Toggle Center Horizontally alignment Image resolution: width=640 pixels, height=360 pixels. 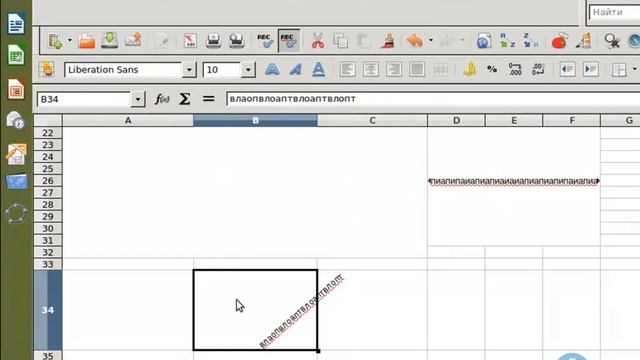pyautogui.click(x=371, y=69)
